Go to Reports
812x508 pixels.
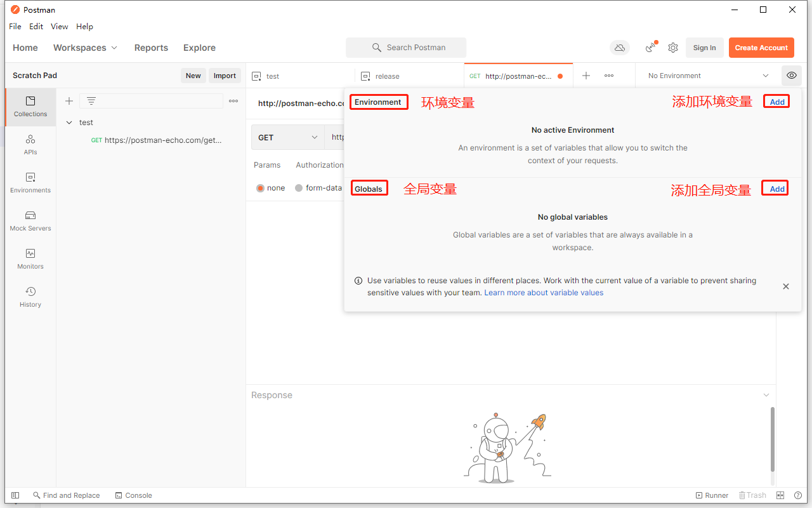click(151, 48)
